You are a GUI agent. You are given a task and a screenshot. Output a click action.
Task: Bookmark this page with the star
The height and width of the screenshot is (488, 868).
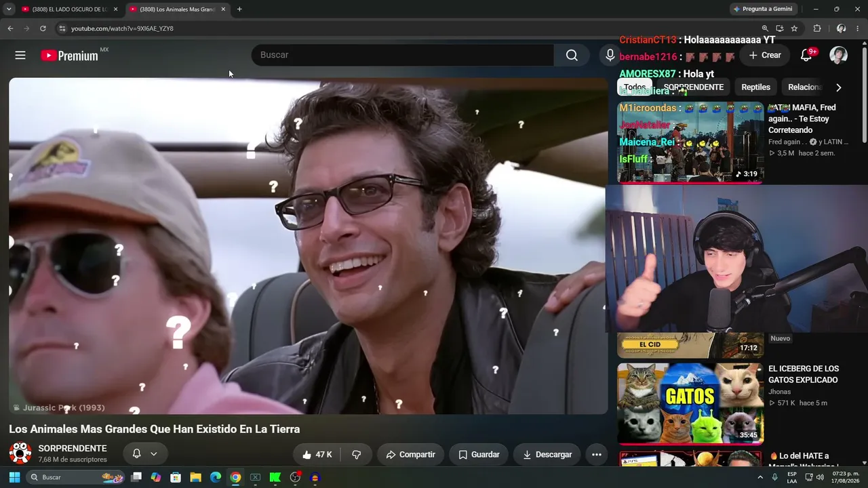(794, 28)
